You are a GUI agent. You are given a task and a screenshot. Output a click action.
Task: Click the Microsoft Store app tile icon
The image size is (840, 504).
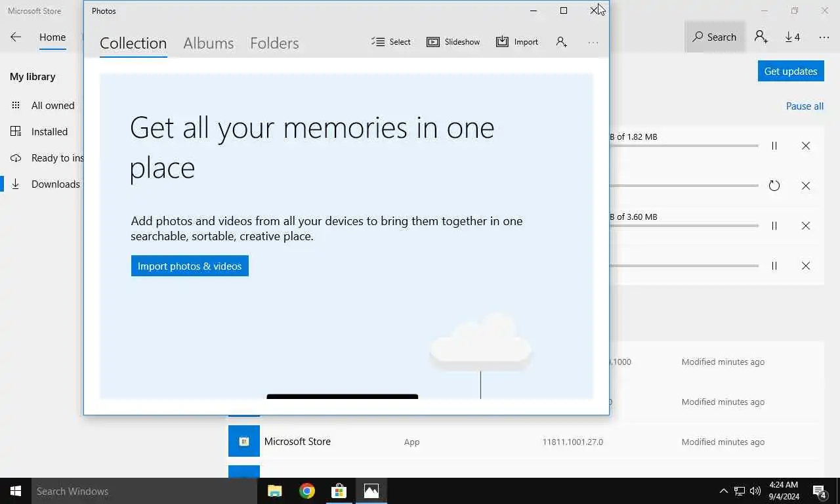(244, 441)
